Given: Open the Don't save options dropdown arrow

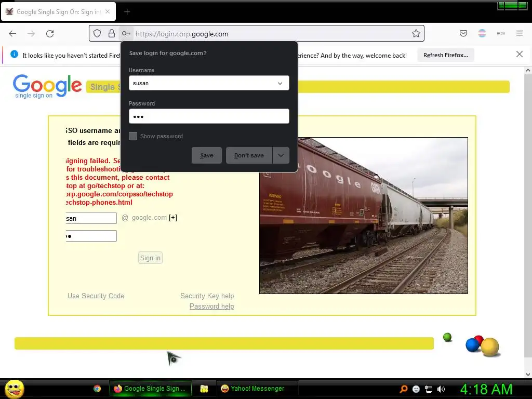Looking at the screenshot, I should (x=281, y=155).
